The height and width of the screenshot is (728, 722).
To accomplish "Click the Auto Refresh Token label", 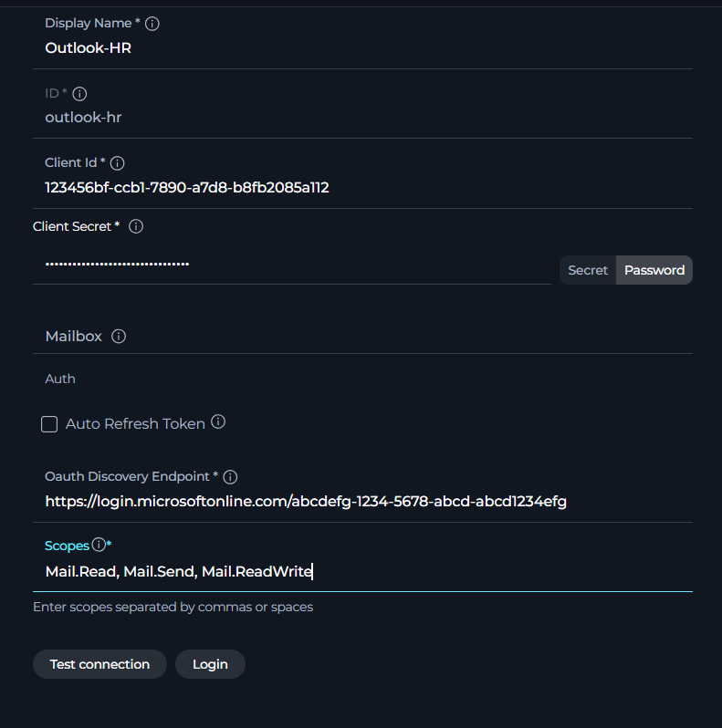I will coord(135,424).
